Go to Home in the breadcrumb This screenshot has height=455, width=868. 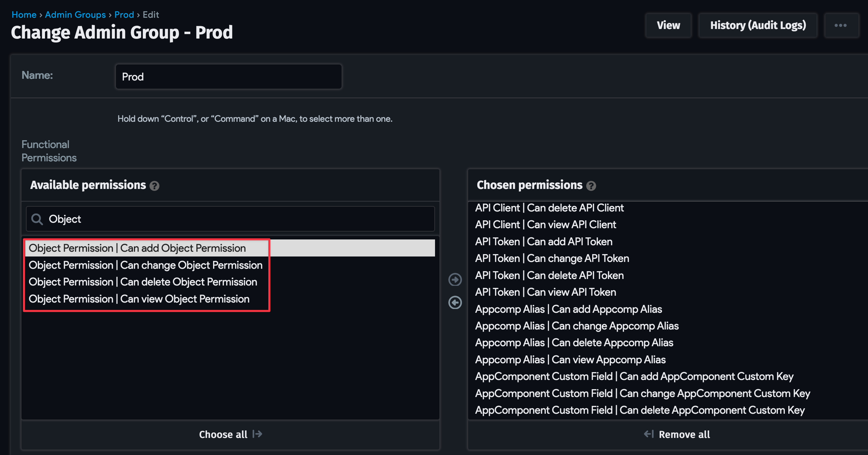(x=24, y=15)
